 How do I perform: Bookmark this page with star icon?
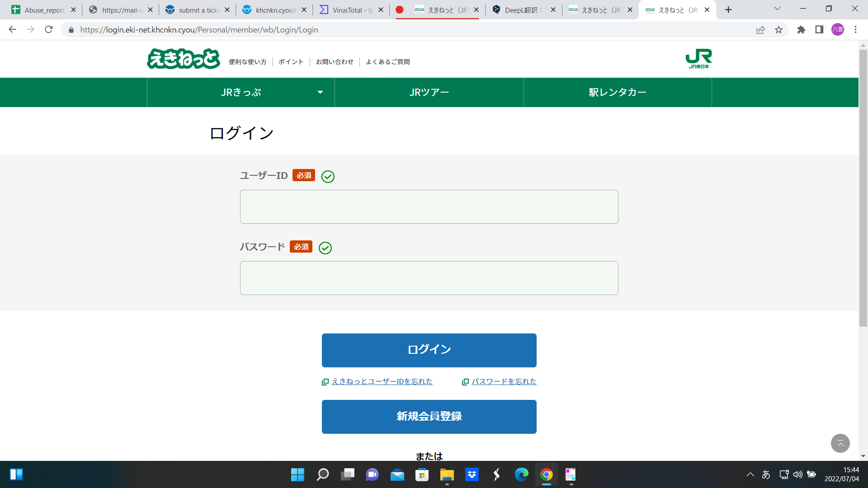[x=778, y=30]
